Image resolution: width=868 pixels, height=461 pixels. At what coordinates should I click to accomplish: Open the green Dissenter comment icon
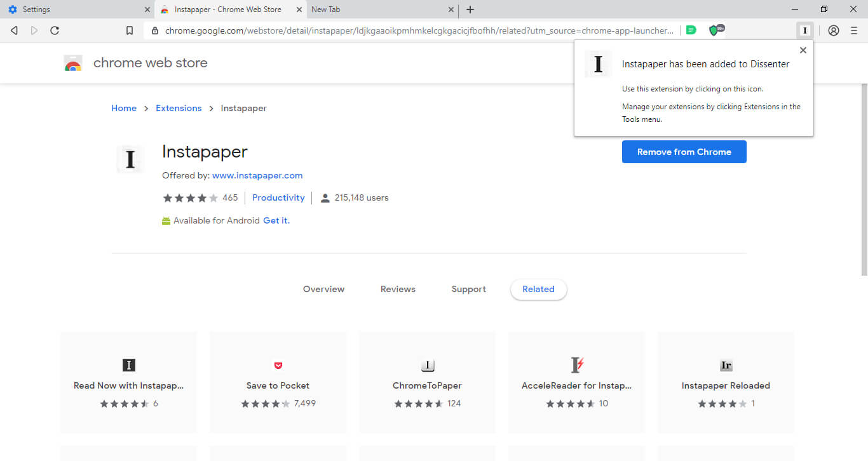tap(691, 30)
